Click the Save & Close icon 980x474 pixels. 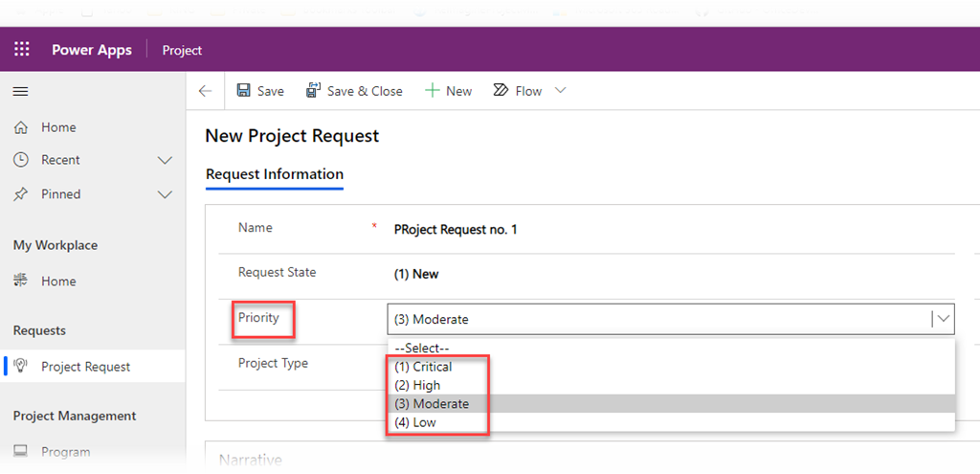313,91
